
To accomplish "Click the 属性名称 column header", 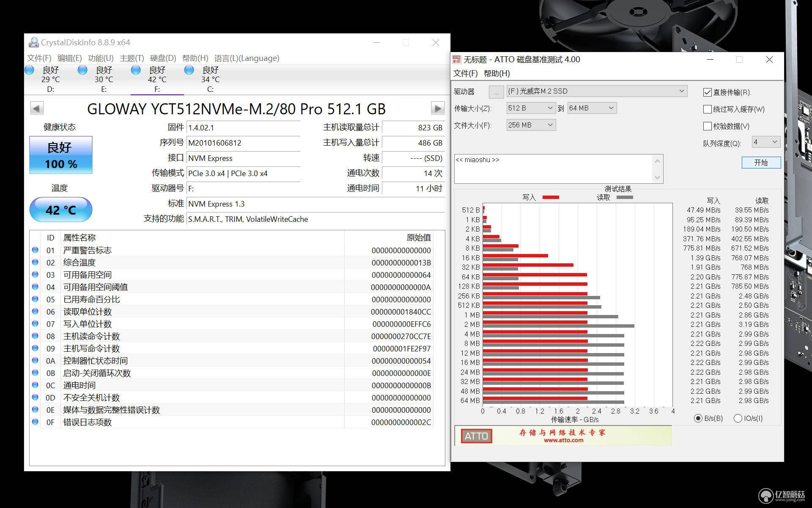I will click(80, 237).
